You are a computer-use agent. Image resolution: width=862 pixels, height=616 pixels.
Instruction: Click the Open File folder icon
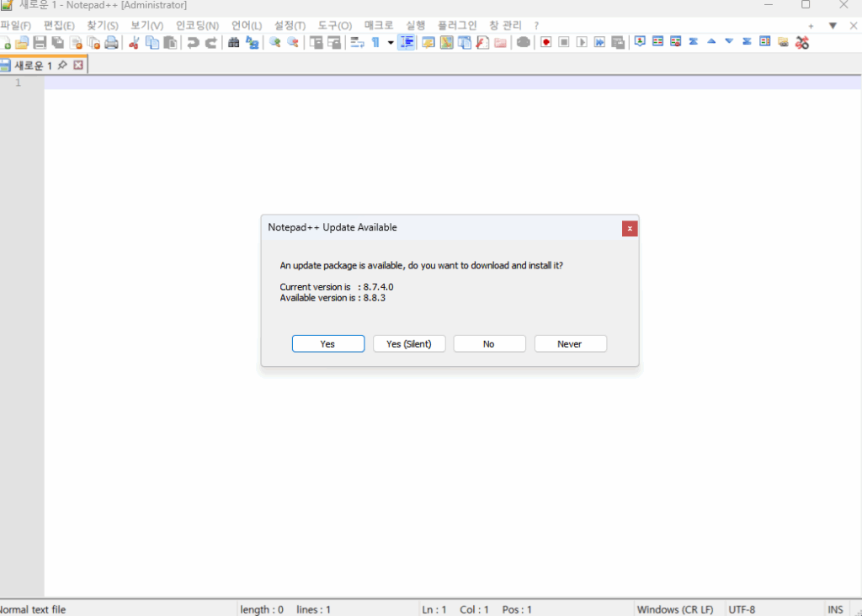point(22,42)
